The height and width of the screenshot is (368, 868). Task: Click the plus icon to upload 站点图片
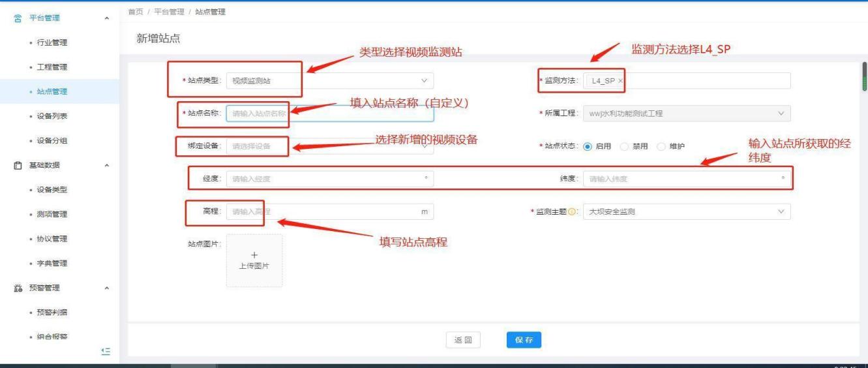coord(254,255)
